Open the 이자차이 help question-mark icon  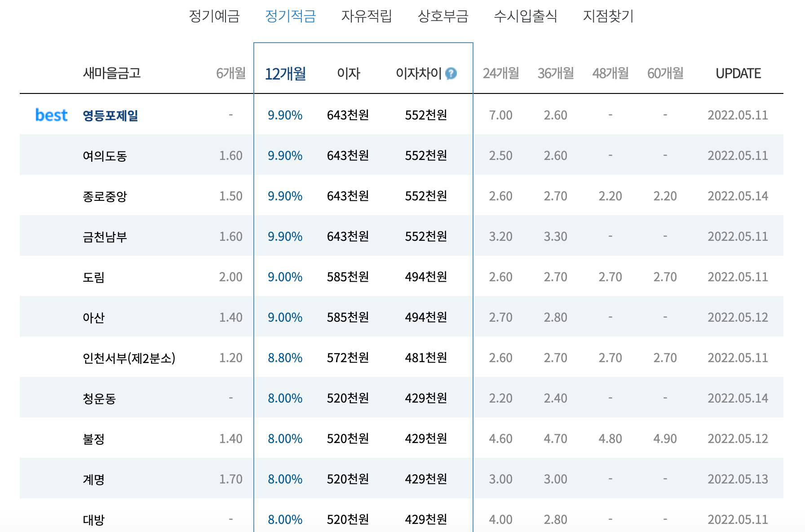coord(451,73)
